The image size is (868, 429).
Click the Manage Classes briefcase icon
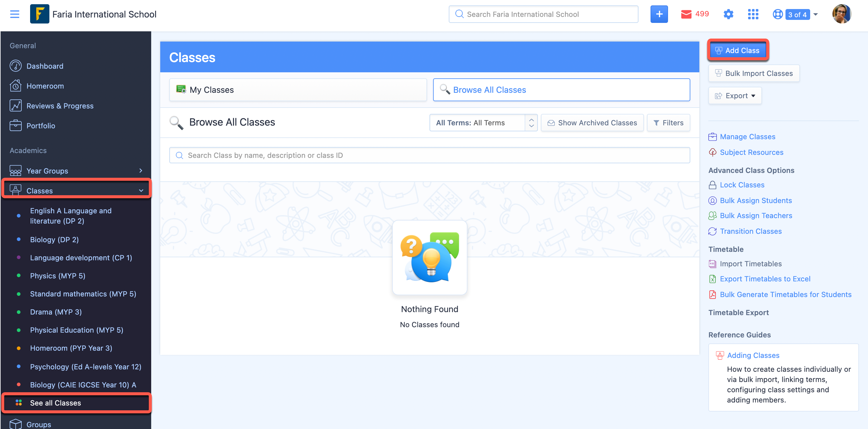pyautogui.click(x=712, y=136)
